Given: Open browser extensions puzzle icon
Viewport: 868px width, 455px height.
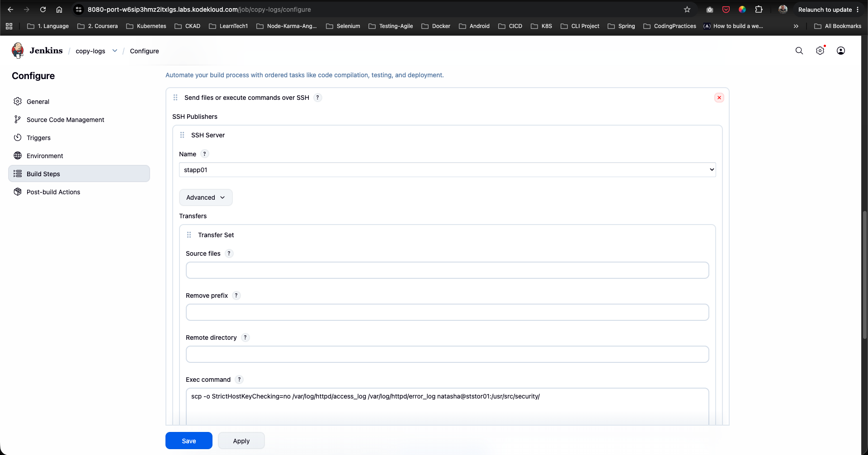Looking at the screenshot, I should (x=759, y=9).
